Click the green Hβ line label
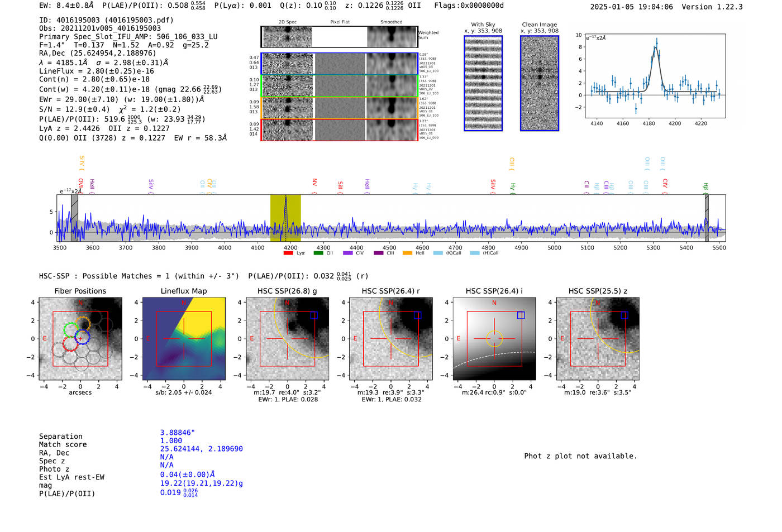Image resolution: width=782 pixels, height=532 pixels. click(706, 187)
